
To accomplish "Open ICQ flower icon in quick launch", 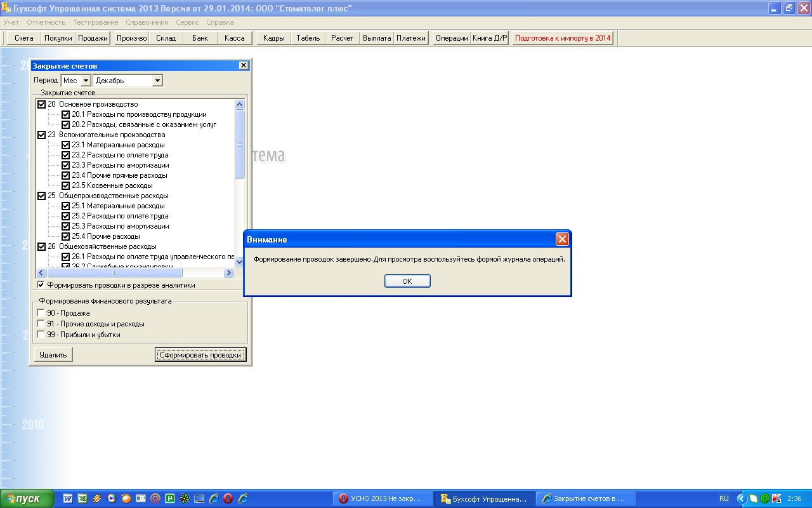I will pos(185,499).
